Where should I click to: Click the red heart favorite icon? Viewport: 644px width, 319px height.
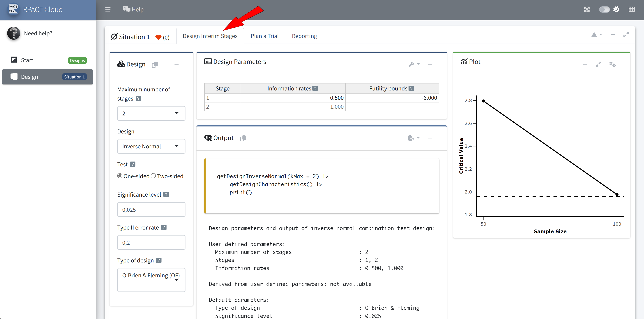coord(158,37)
